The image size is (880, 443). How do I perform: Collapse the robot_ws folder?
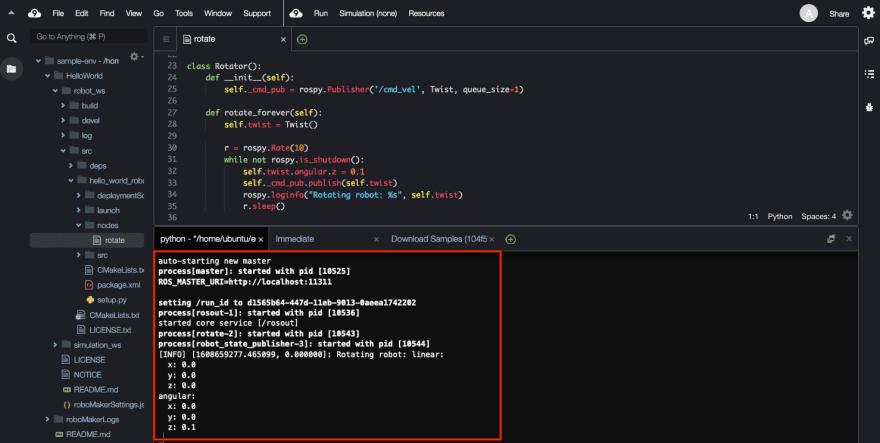(56, 90)
